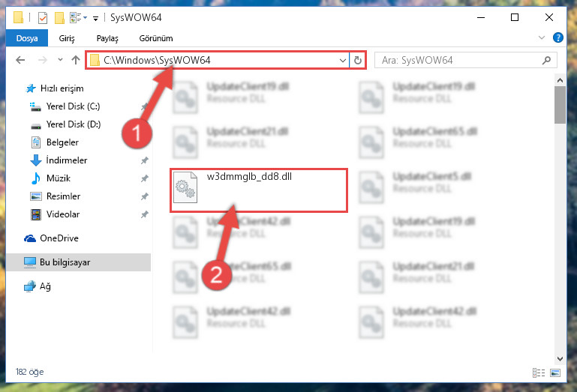Refresh the SysWOW64 folder view
The image size is (577, 392).
(358, 60)
